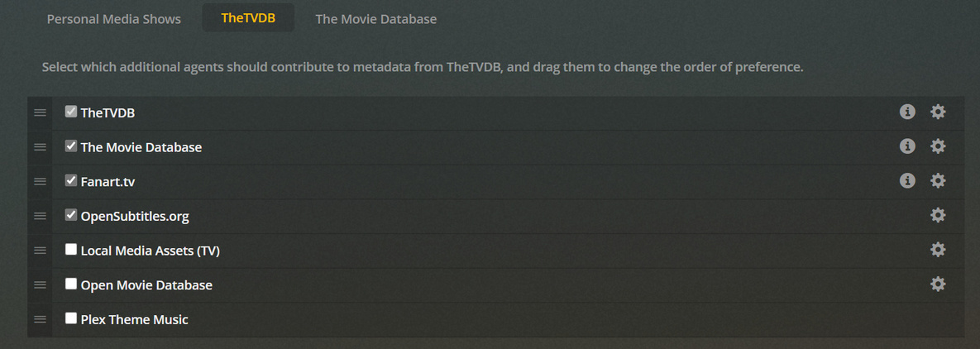Click the drag handle for Fanart.tv row
The width and height of the screenshot is (980, 349).
click(x=40, y=181)
